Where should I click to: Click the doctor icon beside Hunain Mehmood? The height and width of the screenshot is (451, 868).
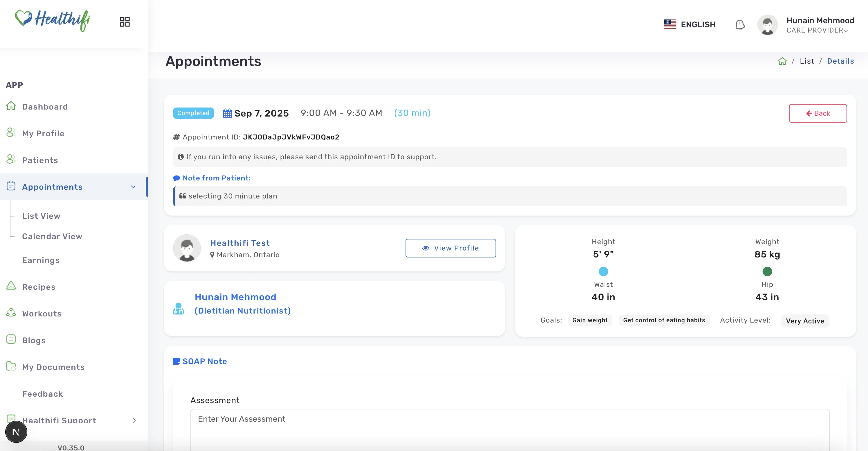(179, 308)
